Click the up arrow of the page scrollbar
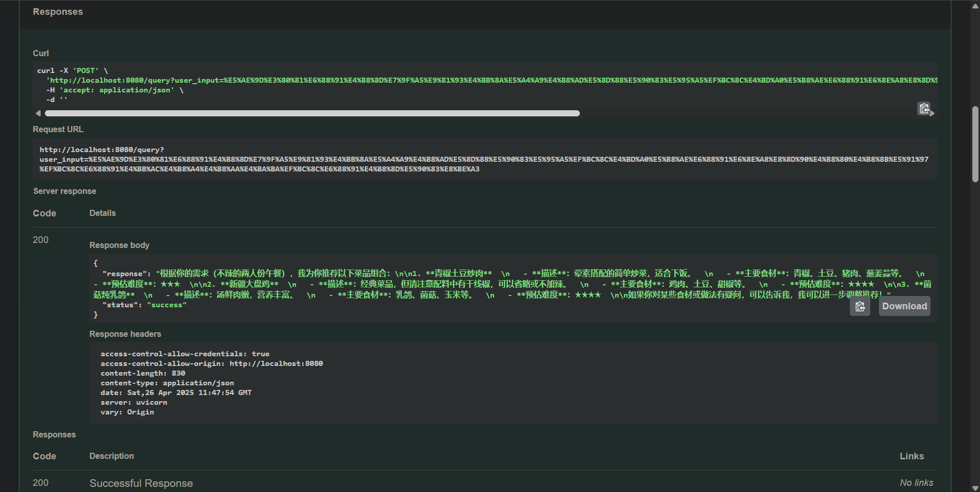The image size is (980, 492). coord(974,6)
